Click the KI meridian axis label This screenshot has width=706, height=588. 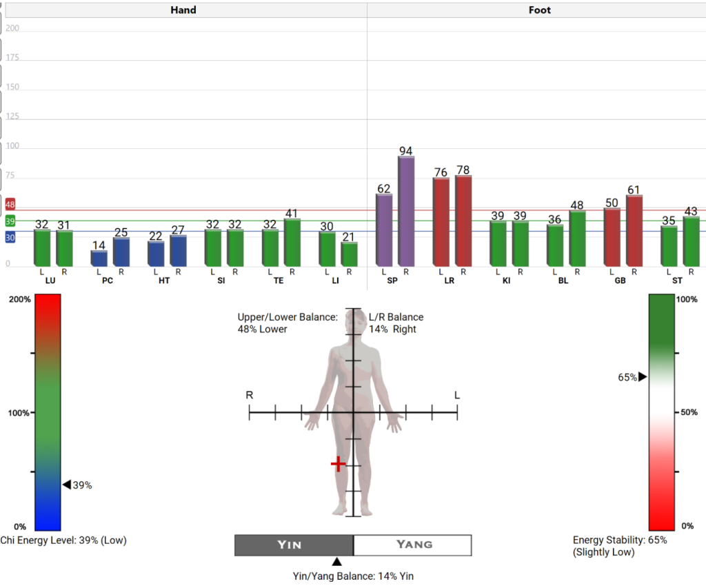pyautogui.click(x=507, y=281)
